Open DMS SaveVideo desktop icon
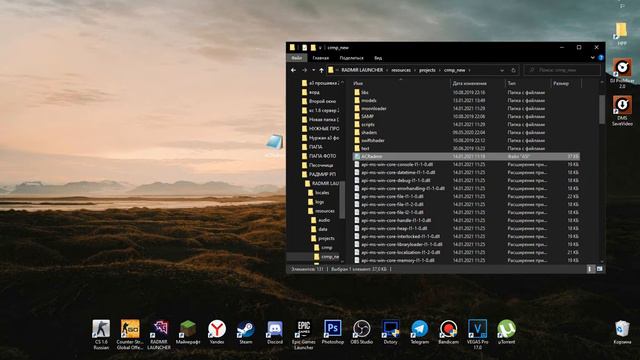The width and height of the screenshot is (640, 360). 622,111
